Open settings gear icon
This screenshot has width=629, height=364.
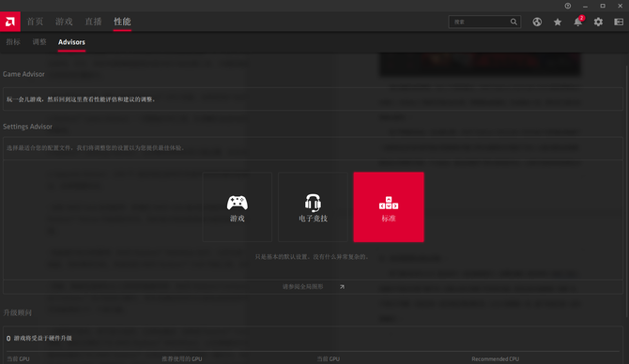[598, 23]
